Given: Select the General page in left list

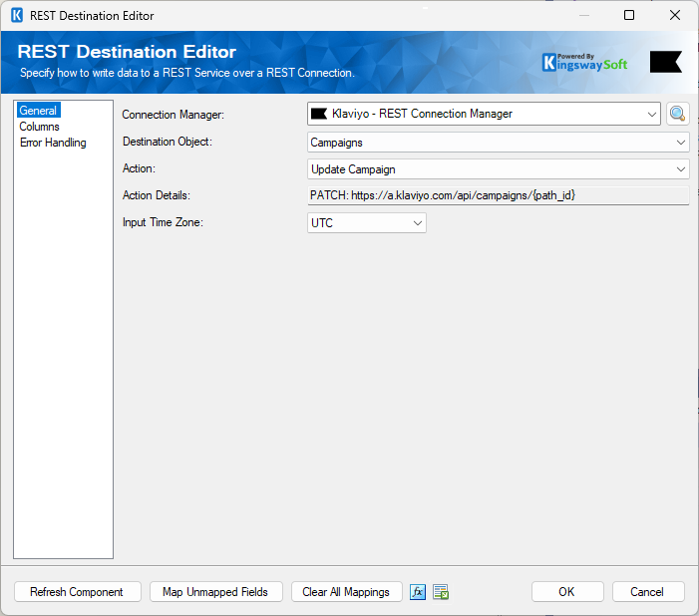Looking at the screenshot, I should (39, 111).
